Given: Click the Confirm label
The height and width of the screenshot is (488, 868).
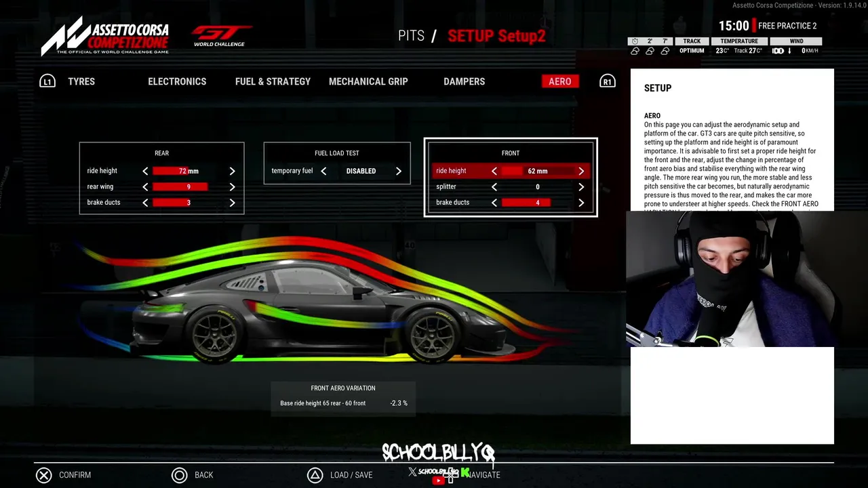Looking at the screenshot, I should point(75,475).
